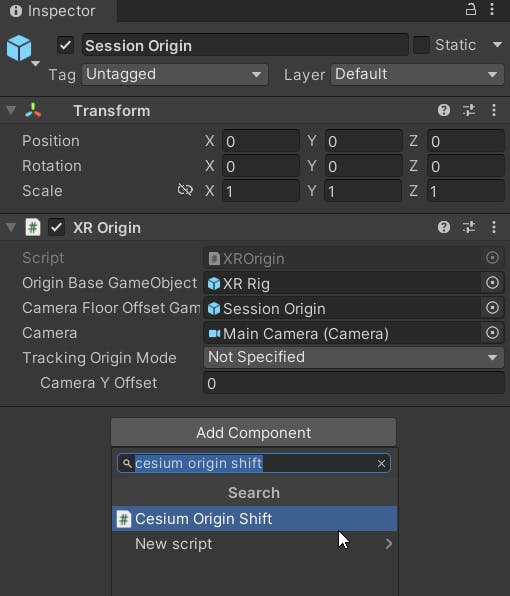The height and width of the screenshot is (596, 510).
Task: Click the Scale X value field
Action: pos(261,191)
